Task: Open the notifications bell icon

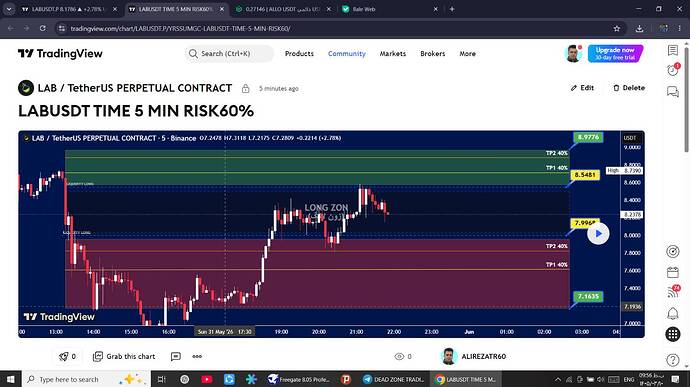Action: pyautogui.click(x=672, y=313)
